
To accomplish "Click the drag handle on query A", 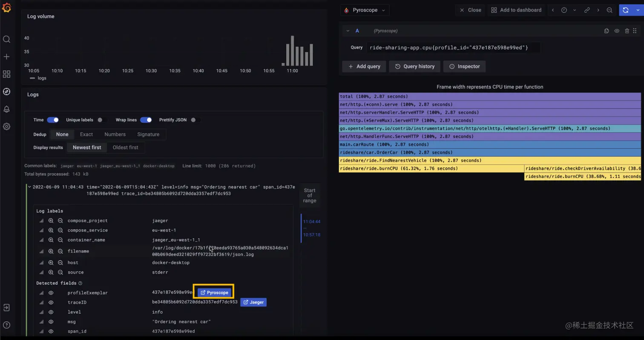I will click(x=635, y=31).
